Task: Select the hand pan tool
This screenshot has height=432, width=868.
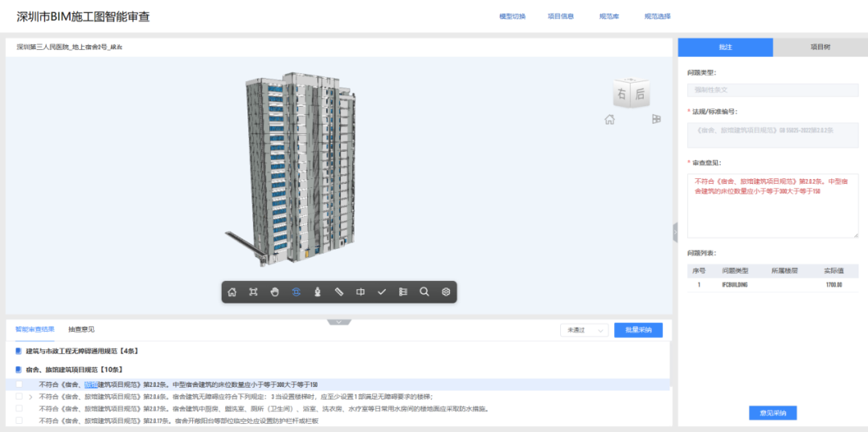Action: coord(275,292)
